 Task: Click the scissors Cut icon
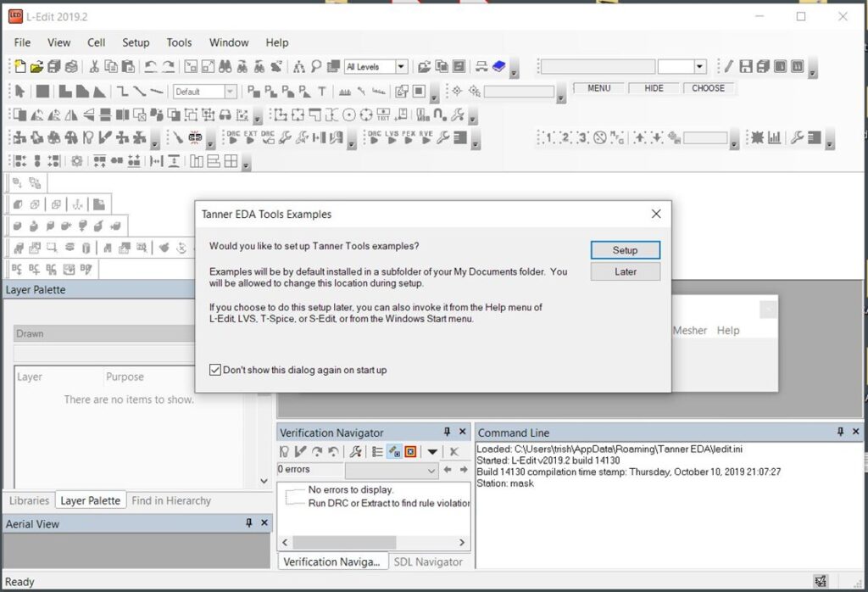(94, 66)
